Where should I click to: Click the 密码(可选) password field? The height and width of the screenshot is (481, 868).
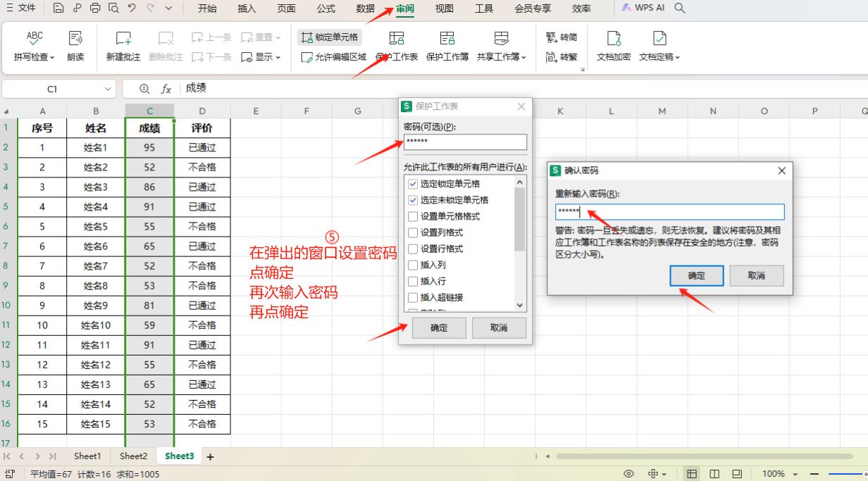(465, 142)
